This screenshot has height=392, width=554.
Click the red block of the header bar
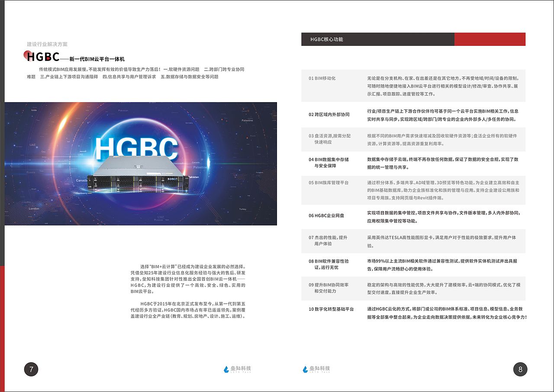pyautogui.click(x=490, y=39)
